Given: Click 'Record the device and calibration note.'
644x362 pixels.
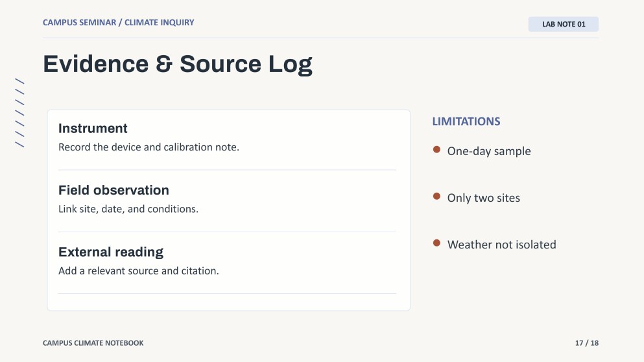Looking at the screenshot, I should (x=149, y=147).
